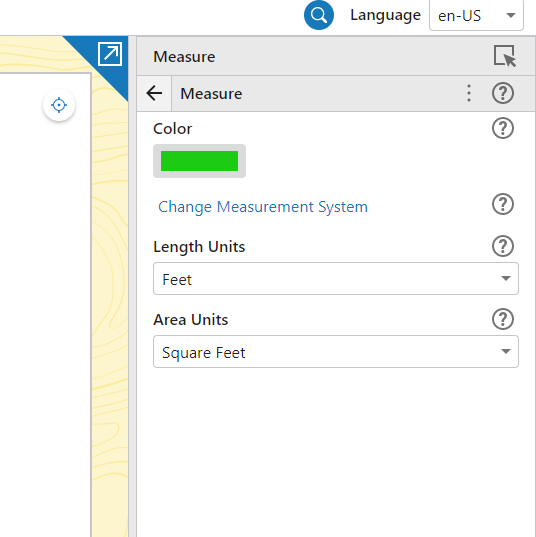Click the Color label text
The height and width of the screenshot is (537, 536).
(x=173, y=129)
